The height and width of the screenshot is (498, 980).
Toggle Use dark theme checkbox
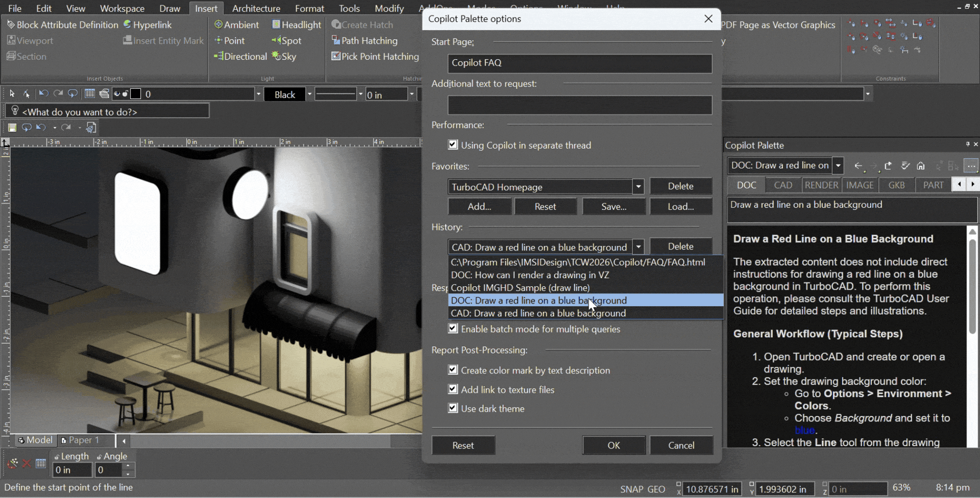pyautogui.click(x=453, y=408)
